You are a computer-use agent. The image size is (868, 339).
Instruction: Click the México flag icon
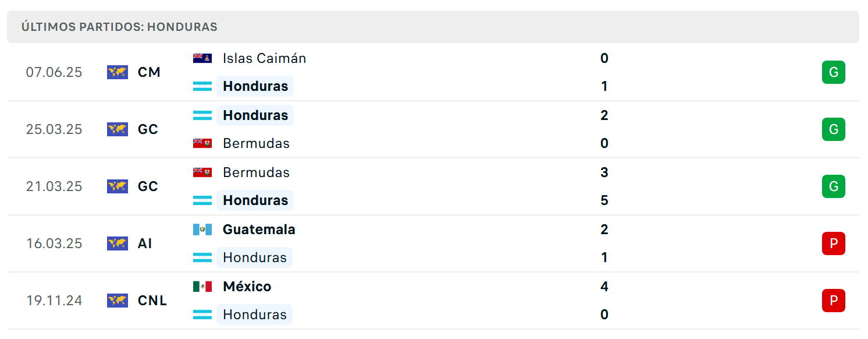click(x=202, y=287)
